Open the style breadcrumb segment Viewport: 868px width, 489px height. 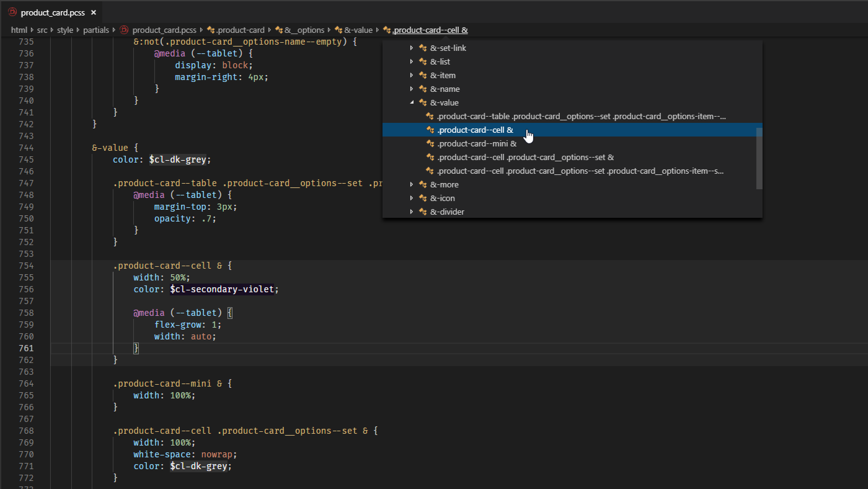click(65, 30)
